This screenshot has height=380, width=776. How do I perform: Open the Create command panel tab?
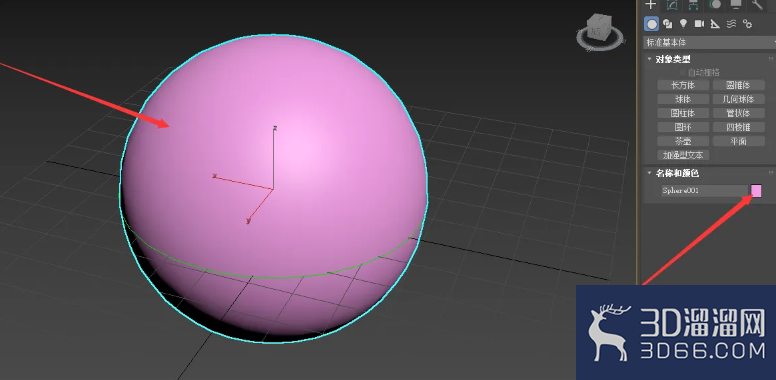650,5
